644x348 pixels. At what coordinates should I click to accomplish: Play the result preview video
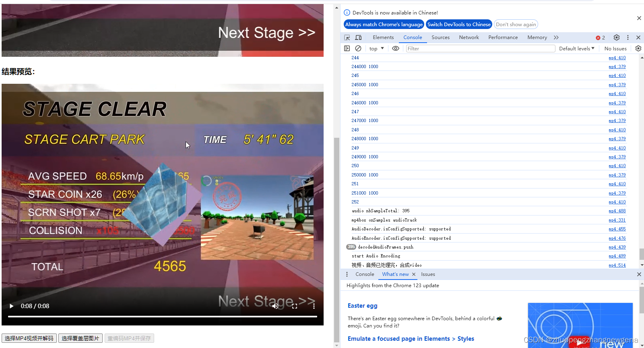(x=11, y=306)
